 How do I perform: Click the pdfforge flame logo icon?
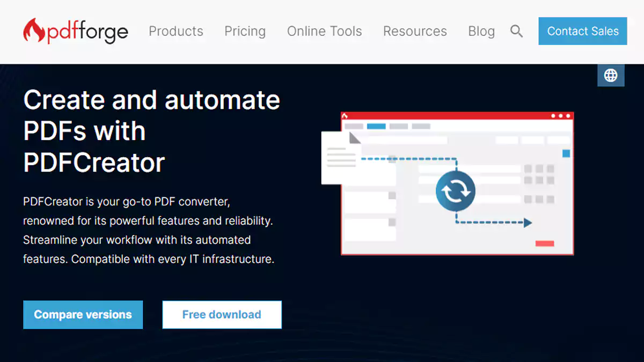(x=33, y=31)
